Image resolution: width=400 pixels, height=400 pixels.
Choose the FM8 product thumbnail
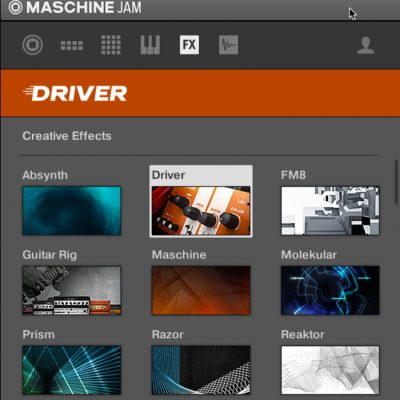(330, 211)
